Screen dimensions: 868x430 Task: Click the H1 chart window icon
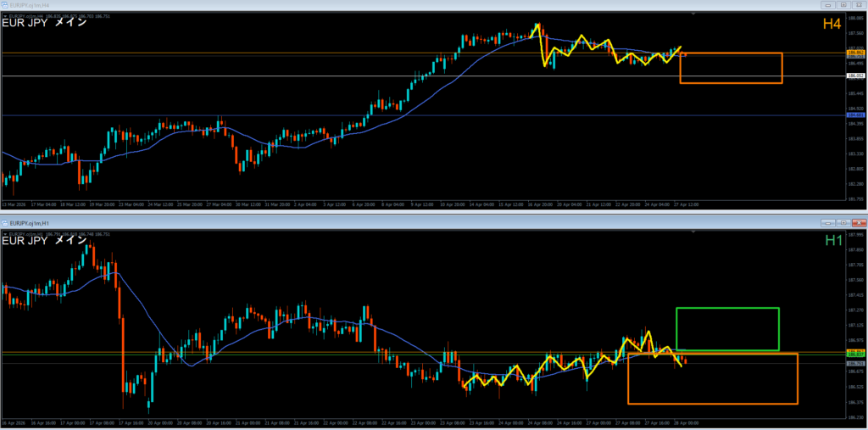pyautogui.click(x=6, y=223)
